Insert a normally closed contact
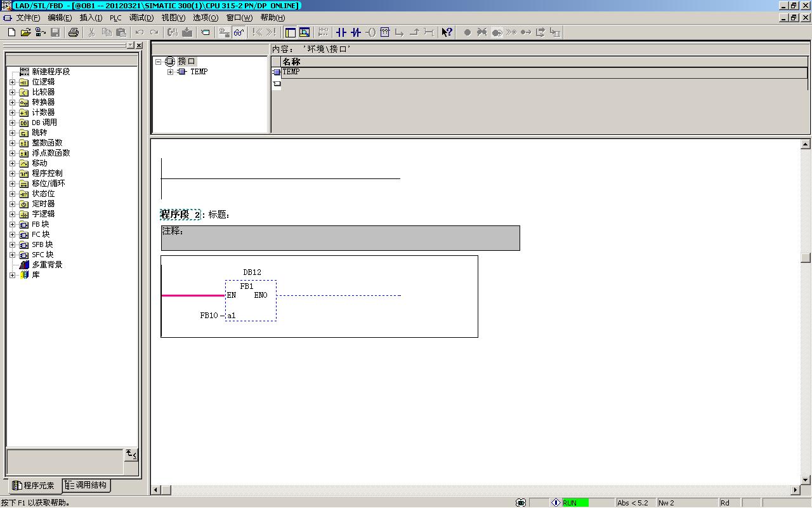 (x=356, y=32)
